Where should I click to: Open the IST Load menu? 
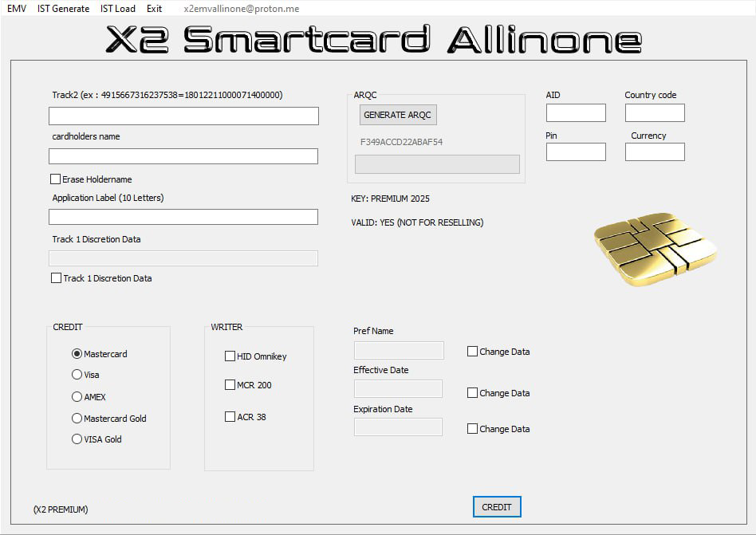tap(118, 9)
